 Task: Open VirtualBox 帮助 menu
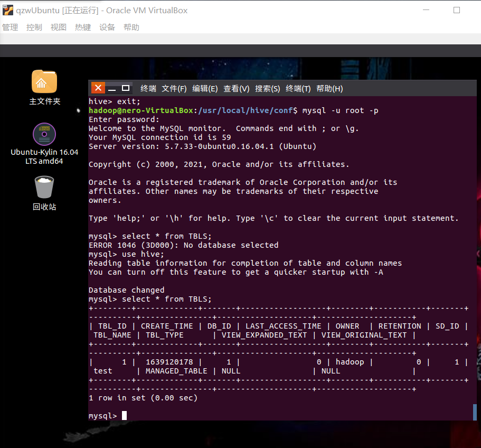point(131,27)
